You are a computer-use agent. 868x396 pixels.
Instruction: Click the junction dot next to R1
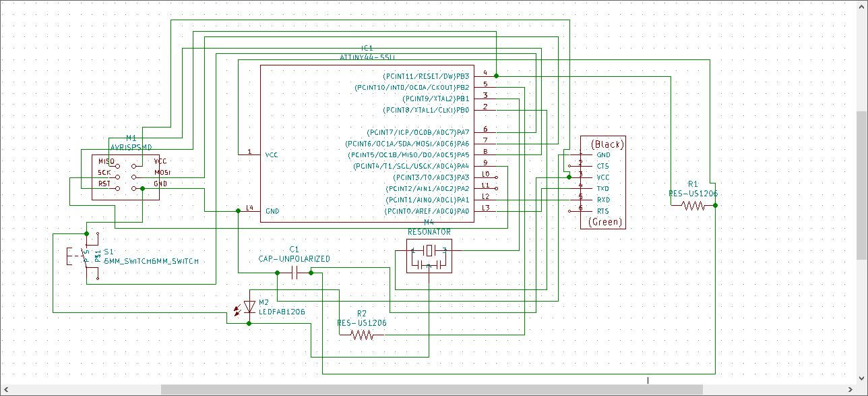point(715,206)
